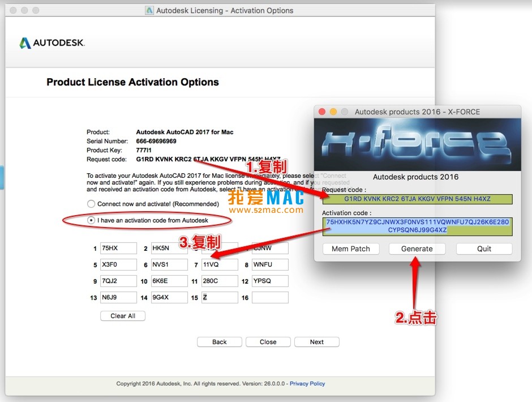Viewport: 532px width, 402px height.
Task: Click the "Autodesk products 2016" label in X-FORCE
Action: (415, 177)
